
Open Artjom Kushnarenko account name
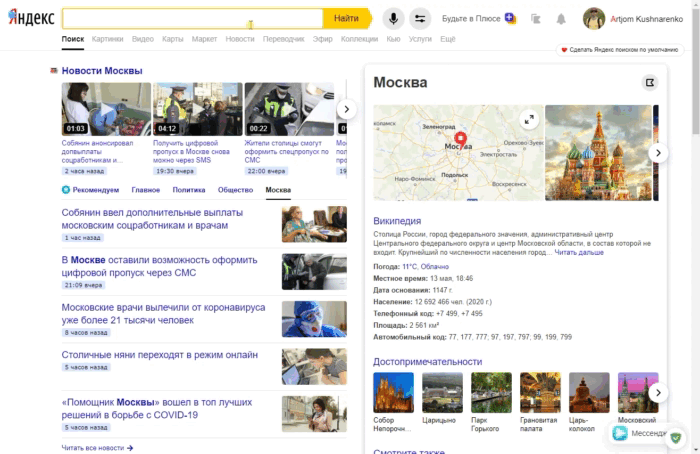tap(646, 19)
